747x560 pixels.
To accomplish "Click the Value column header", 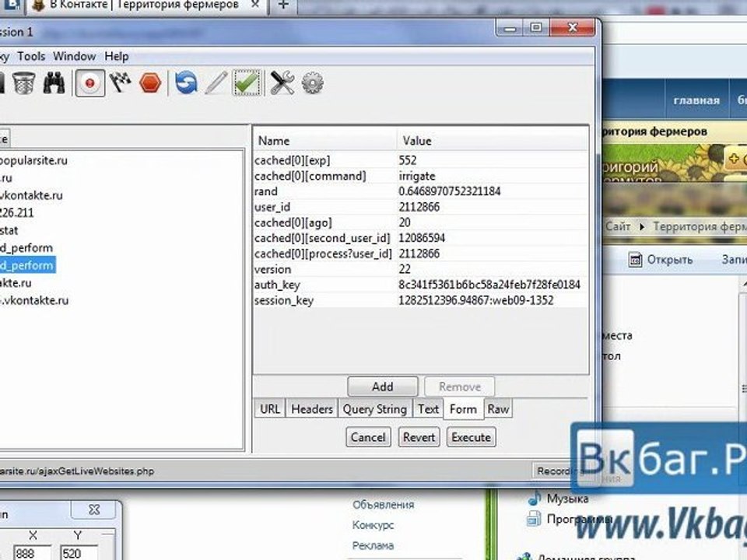I will point(493,141).
